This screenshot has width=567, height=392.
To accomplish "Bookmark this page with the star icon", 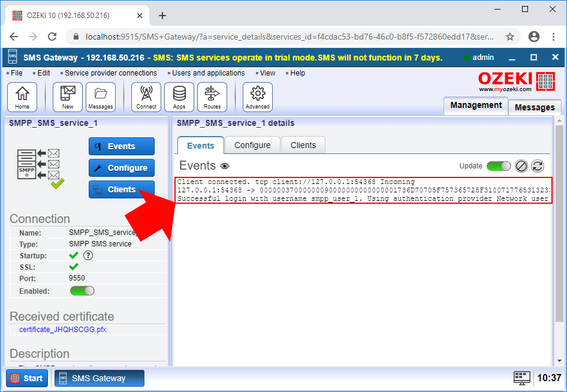I will point(510,37).
